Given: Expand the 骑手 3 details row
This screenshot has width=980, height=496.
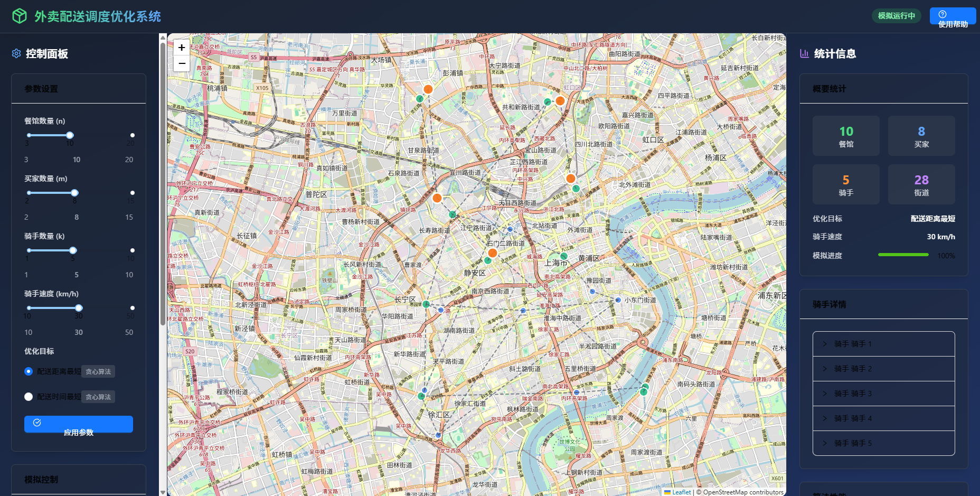Looking at the screenshot, I should tap(883, 394).
